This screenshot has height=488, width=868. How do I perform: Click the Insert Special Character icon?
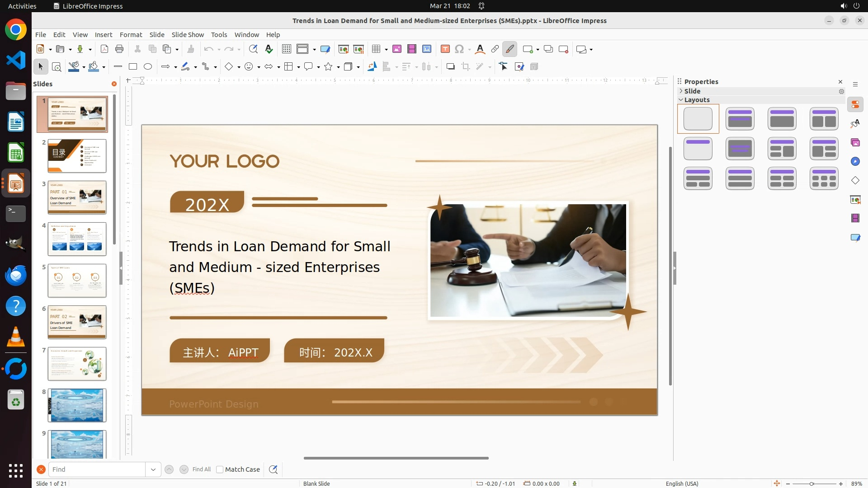click(459, 49)
